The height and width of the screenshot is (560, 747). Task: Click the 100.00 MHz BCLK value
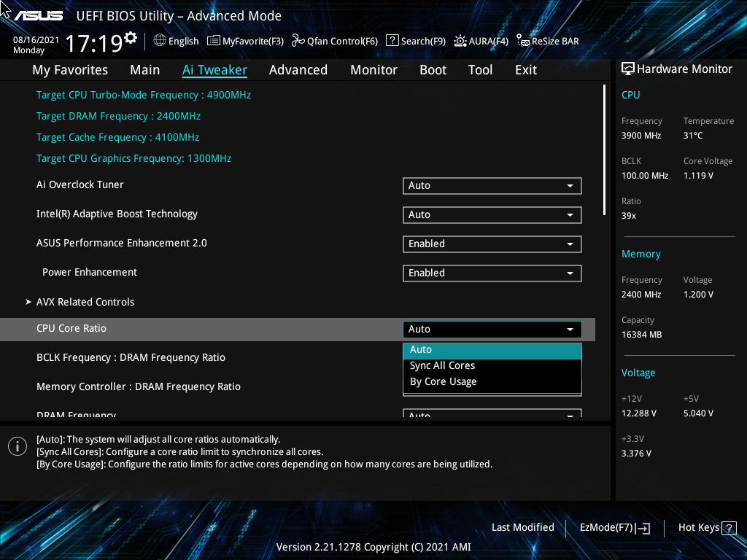pyautogui.click(x=645, y=176)
